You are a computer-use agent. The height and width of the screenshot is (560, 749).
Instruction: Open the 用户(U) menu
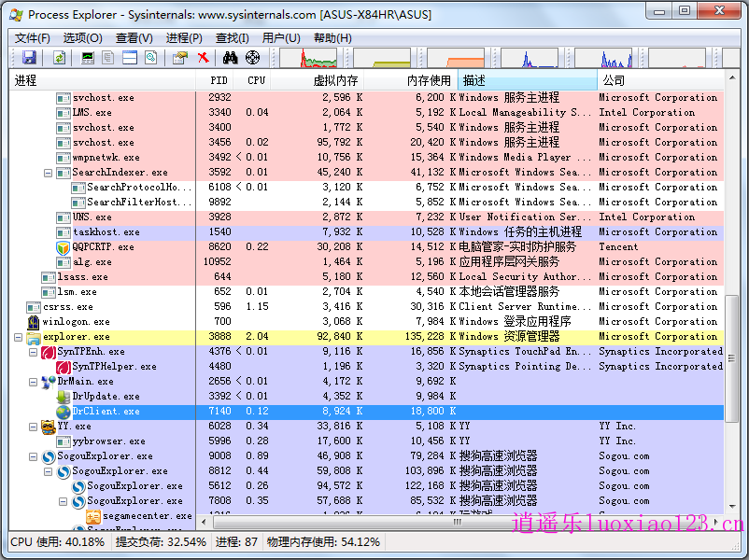pos(281,38)
